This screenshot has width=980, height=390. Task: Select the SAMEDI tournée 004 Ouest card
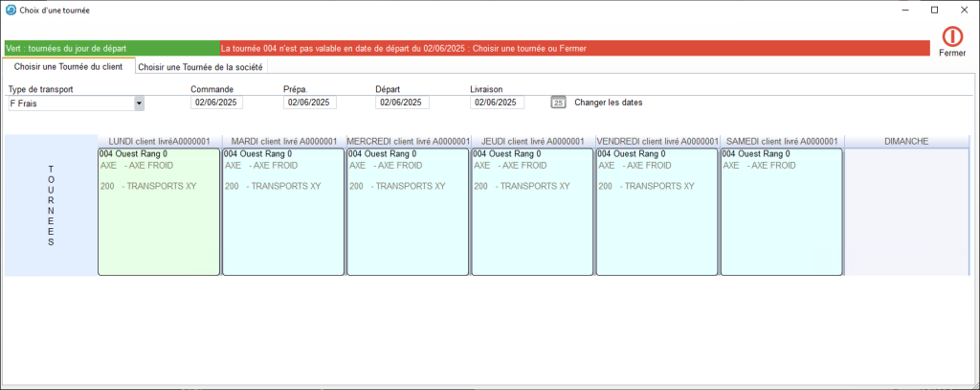pyautogui.click(x=781, y=211)
